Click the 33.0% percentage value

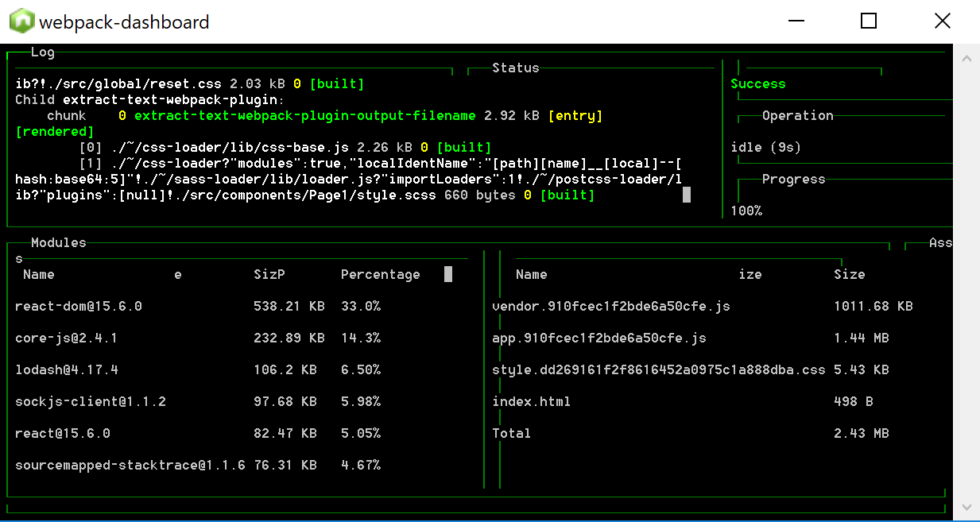coord(361,307)
